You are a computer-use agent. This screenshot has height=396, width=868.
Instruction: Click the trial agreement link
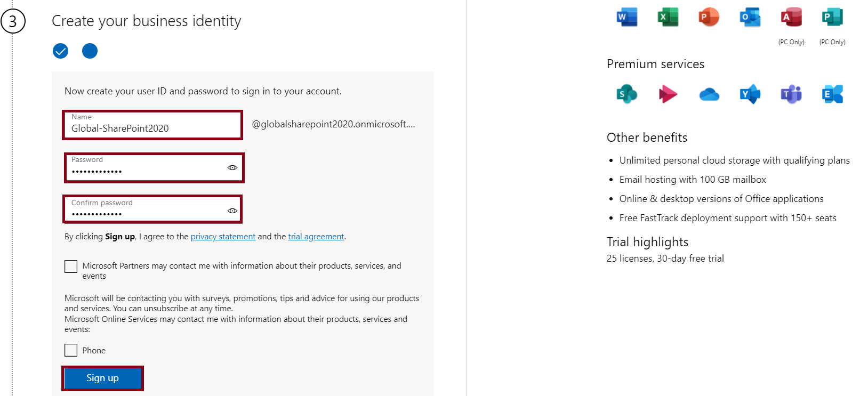coord(316,236)
